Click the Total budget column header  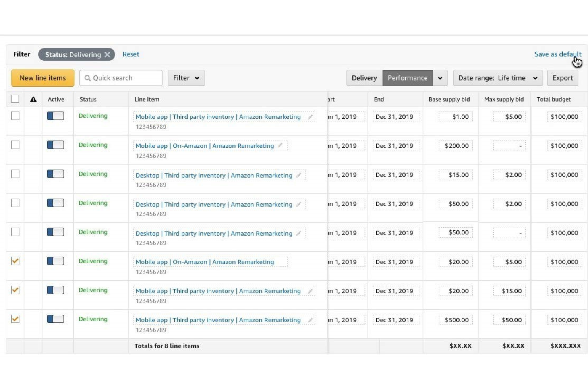coord(553,99)
